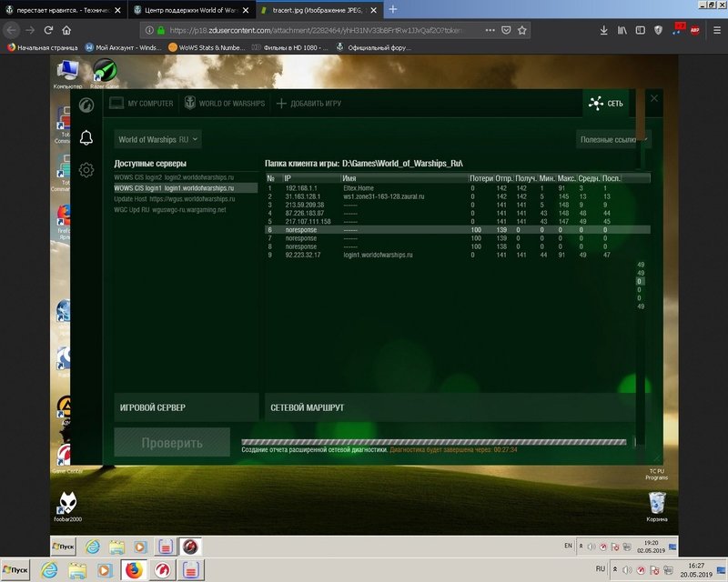Select route row with IP 192.168.1.1
This screenshot has height=582, width=728.
point(458,188)
